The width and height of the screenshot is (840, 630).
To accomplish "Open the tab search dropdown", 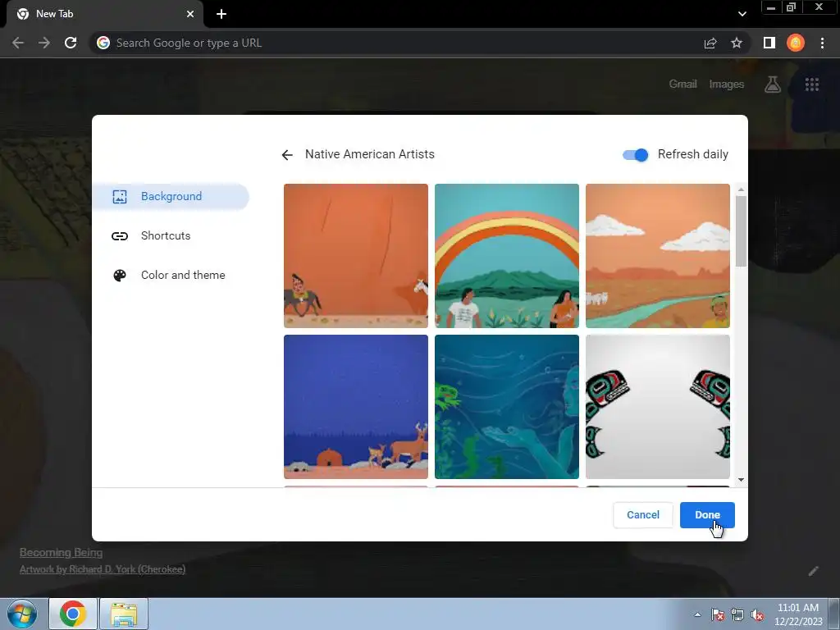I will click(x=742, y=14).
